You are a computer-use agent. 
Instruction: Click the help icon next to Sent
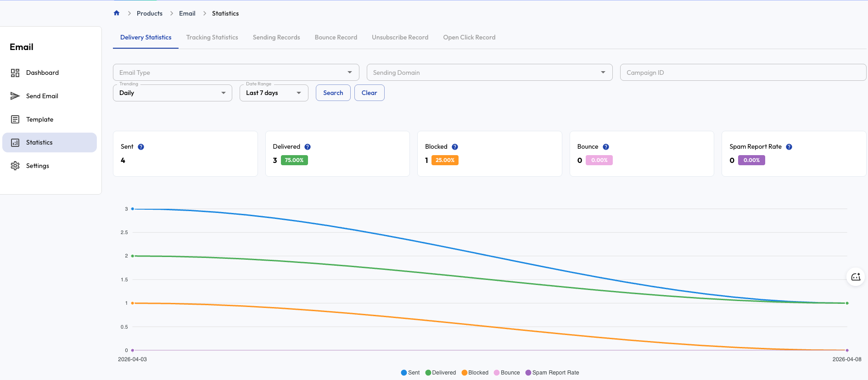click(141, 147)
